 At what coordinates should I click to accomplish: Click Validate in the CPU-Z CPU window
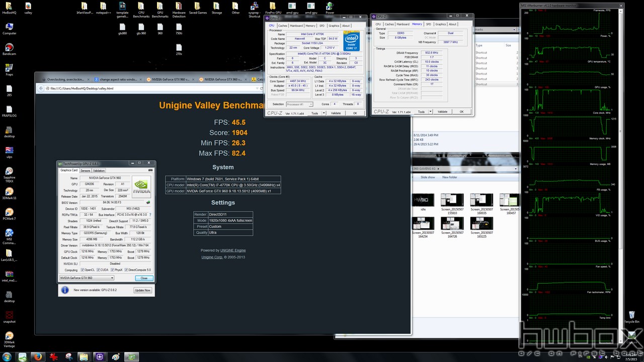point(336,113)
